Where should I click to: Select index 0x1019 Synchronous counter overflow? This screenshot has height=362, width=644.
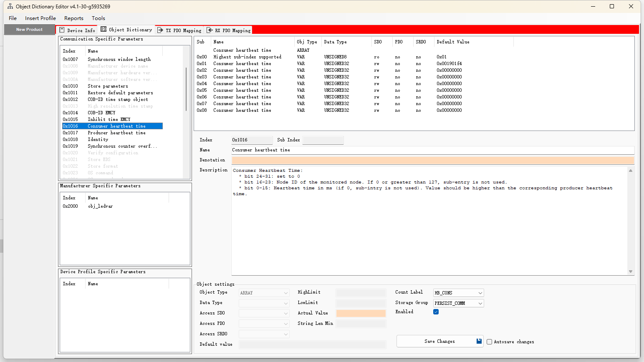click(x=112, y=146)
